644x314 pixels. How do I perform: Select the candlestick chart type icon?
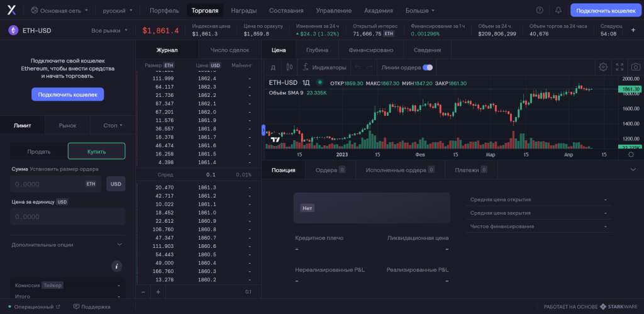(x=290, y=67)
